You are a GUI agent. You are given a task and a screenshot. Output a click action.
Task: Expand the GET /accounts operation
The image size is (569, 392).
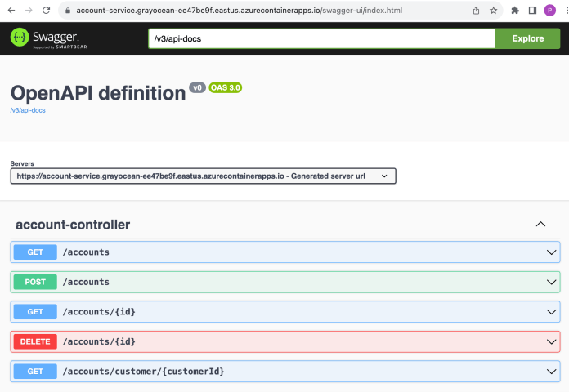click(x=284, y=252)
